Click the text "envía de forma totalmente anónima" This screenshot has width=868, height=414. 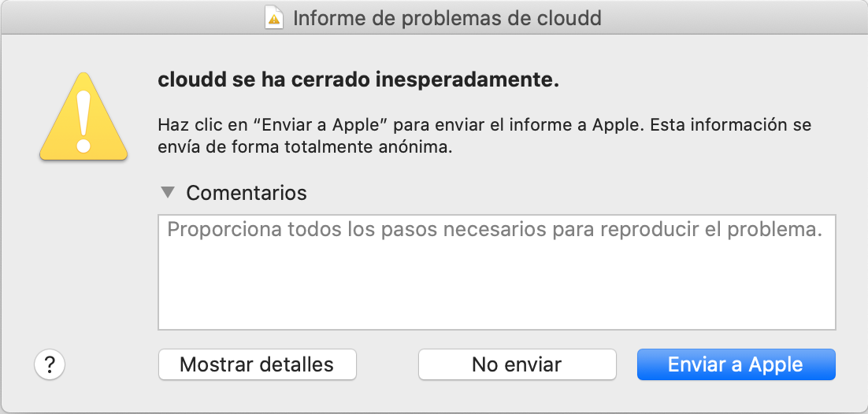click(x=305, y=147)
